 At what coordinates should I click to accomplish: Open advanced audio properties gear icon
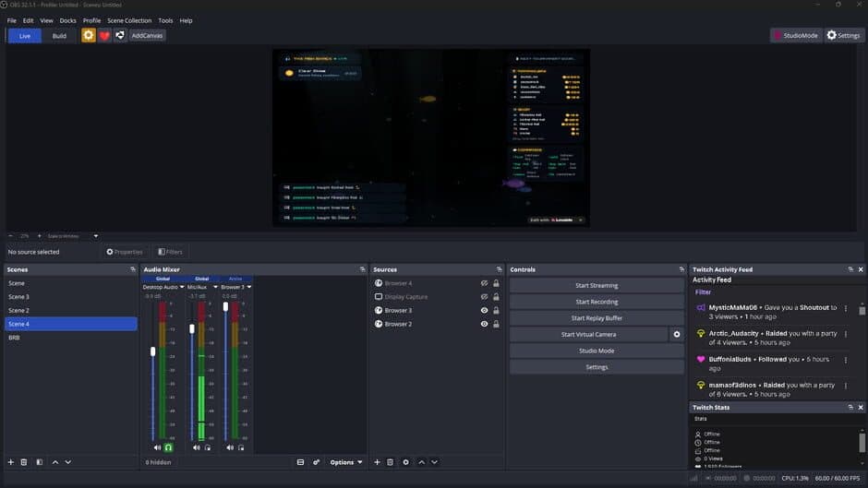[x=316, y=462]
